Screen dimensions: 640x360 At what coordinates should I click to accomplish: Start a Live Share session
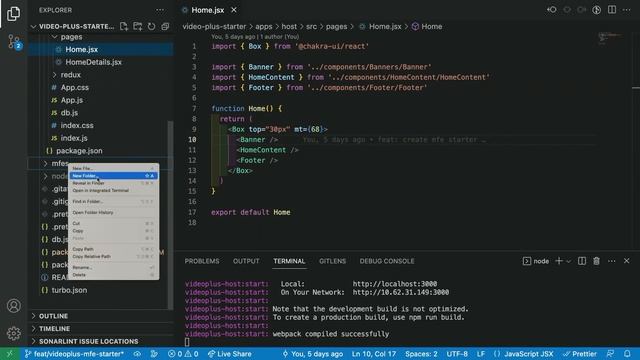coord(230,354)
